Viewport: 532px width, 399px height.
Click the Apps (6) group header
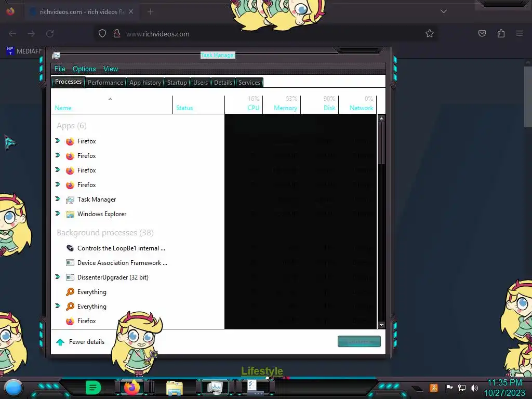[x=72, y=126]
